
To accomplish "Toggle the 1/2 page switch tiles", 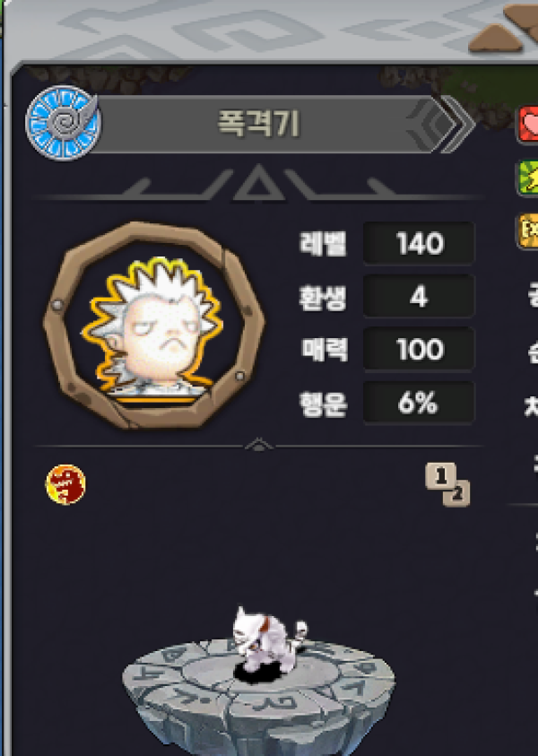I will 447,484.
